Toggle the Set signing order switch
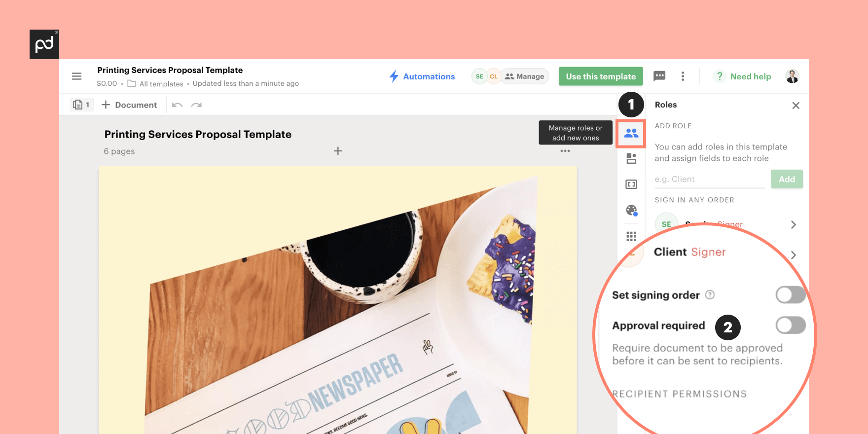The width and height of the screenshot is (868, 434). tap(790, 295)
